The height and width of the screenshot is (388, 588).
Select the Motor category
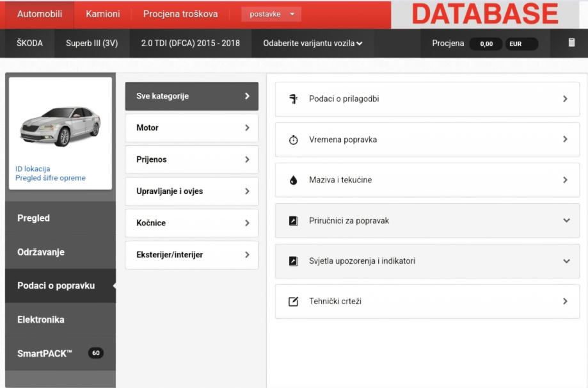click(191, 128)
